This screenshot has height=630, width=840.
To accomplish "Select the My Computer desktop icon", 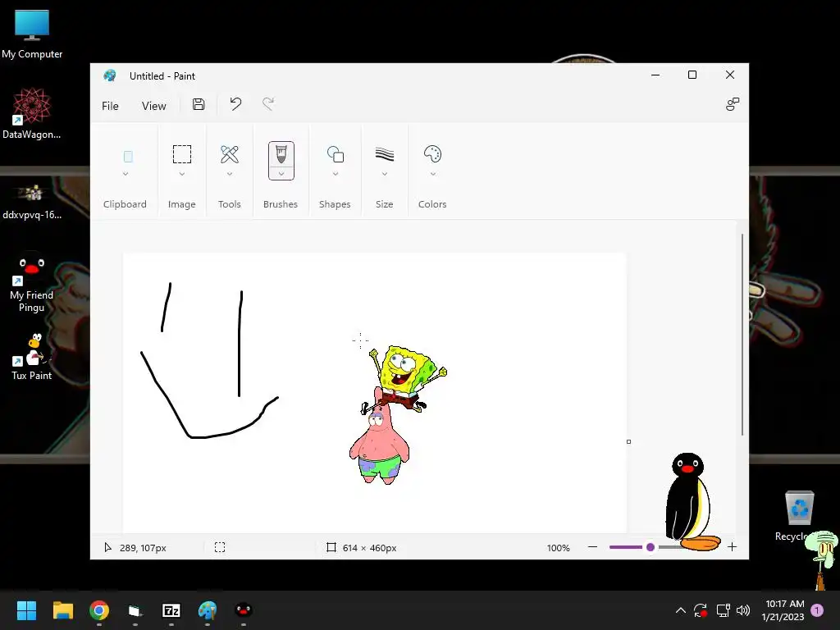I will (x=32, y=34).
